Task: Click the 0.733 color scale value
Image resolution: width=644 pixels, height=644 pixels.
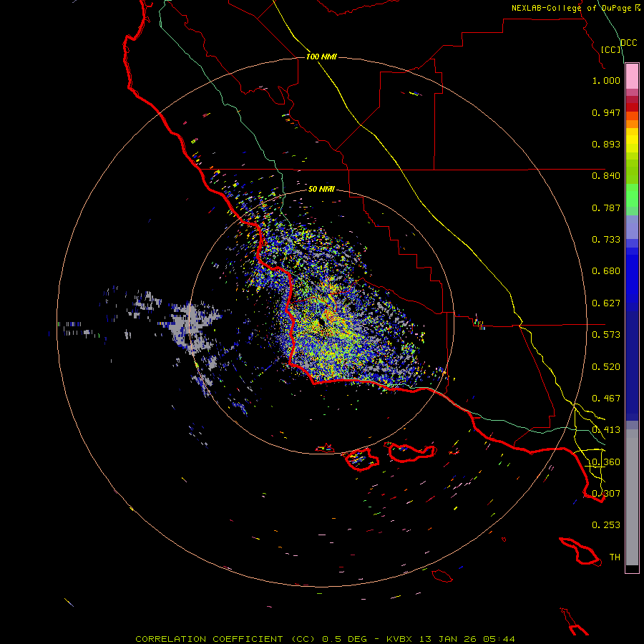Action: 606,240
